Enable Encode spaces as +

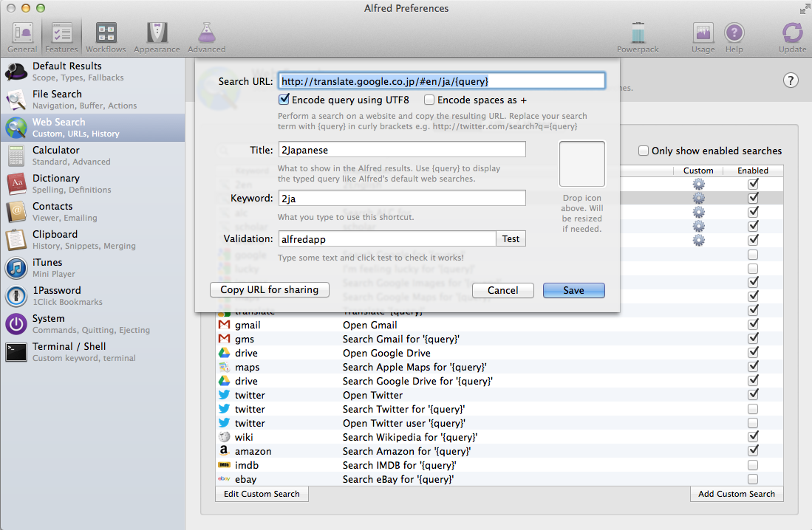pos(429,100)
